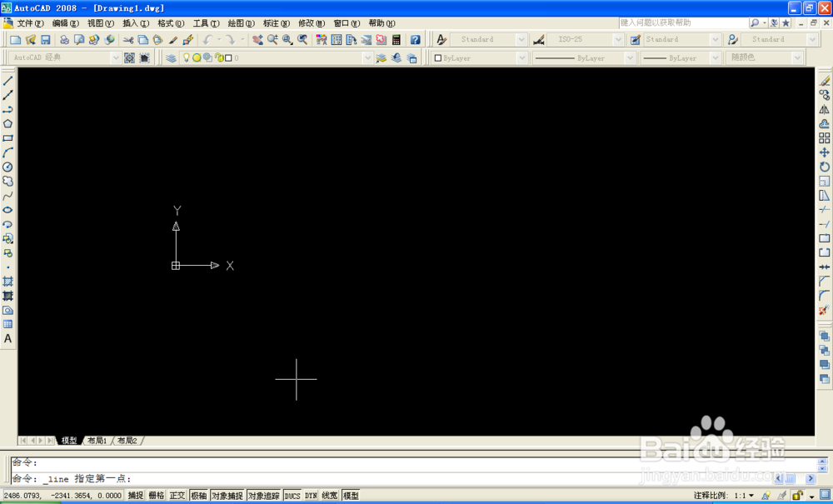Click the Undo arrow icon
This screenshot has width=833, height=504.
coord(207,40)
